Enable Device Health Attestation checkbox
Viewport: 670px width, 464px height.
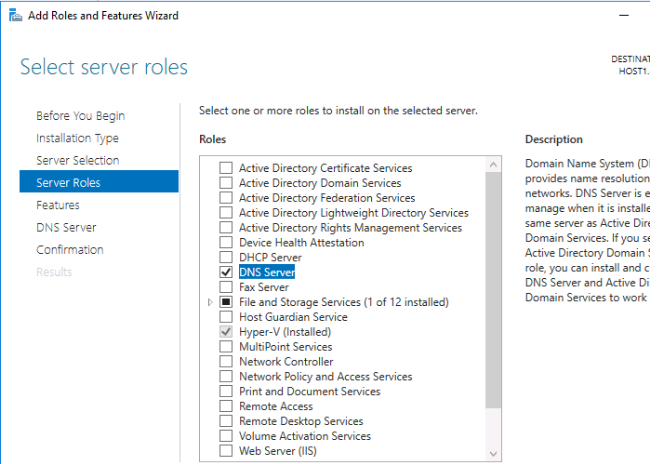226,243
